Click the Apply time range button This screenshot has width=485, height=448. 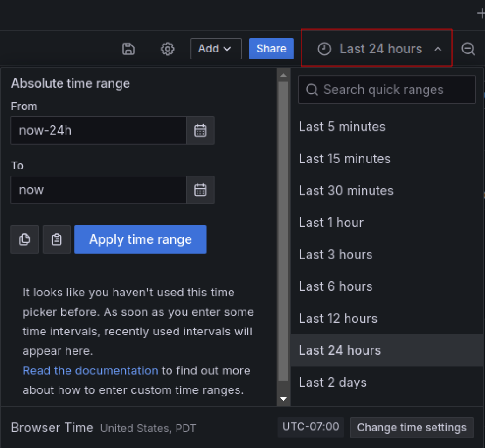[x=140, y=239]
